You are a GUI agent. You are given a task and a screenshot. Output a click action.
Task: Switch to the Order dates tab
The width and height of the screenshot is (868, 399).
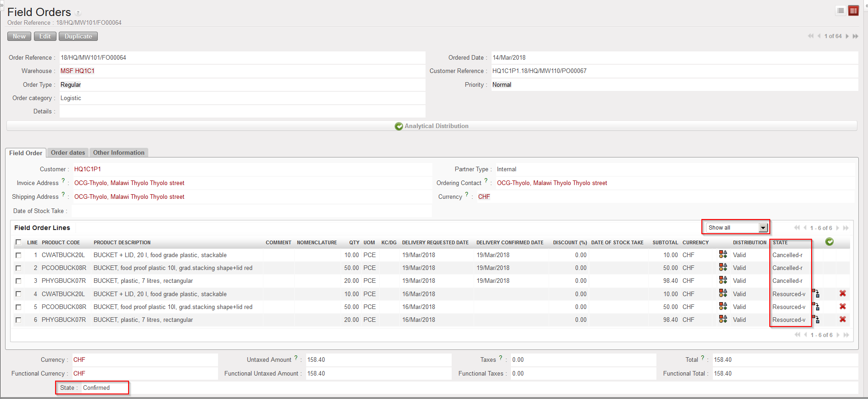[x=68, y=153]
